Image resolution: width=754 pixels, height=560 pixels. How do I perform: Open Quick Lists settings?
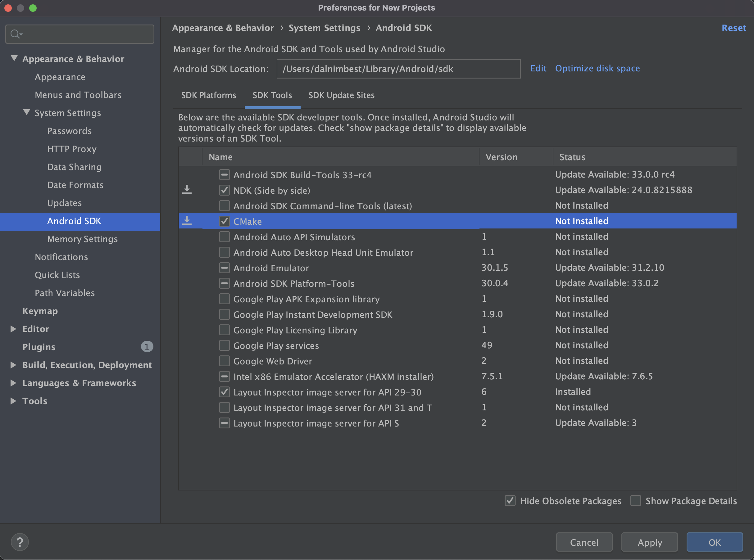(x=57, y=275)
